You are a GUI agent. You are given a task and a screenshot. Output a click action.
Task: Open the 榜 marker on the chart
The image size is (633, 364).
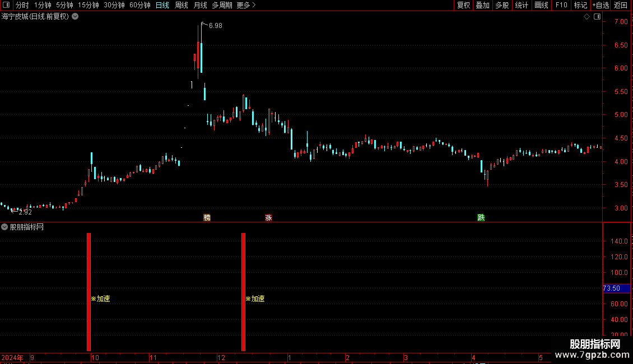tap(207, 217)
